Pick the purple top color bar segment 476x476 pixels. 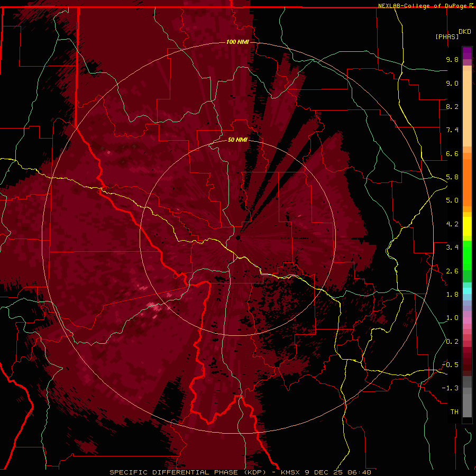[467, 53]
